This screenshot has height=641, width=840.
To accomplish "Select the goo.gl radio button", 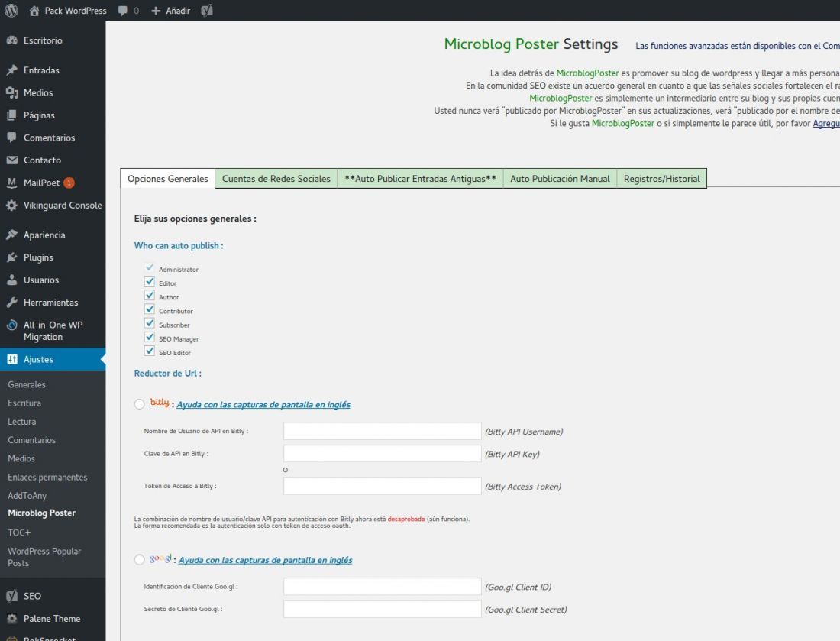I will (139, 559).
